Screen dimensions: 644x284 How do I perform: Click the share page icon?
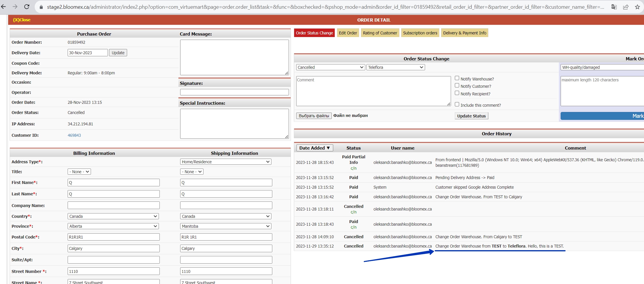point(626,7)
